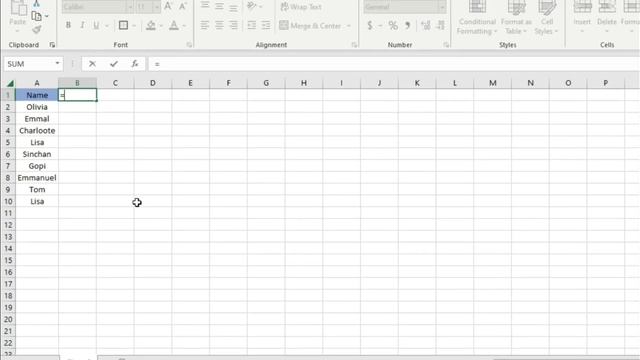The height and width of the screenshot is (360, 640).
Task: Select the cell containing Olivia
Action: pos(37,107)
